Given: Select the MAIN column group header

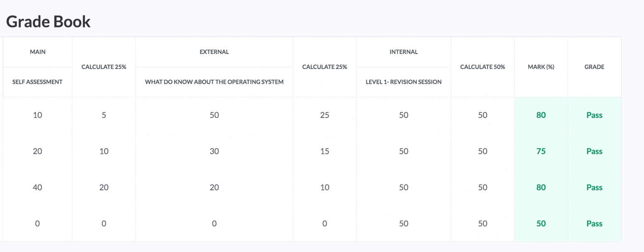Looking at the screenshot, I should (37, 52).
